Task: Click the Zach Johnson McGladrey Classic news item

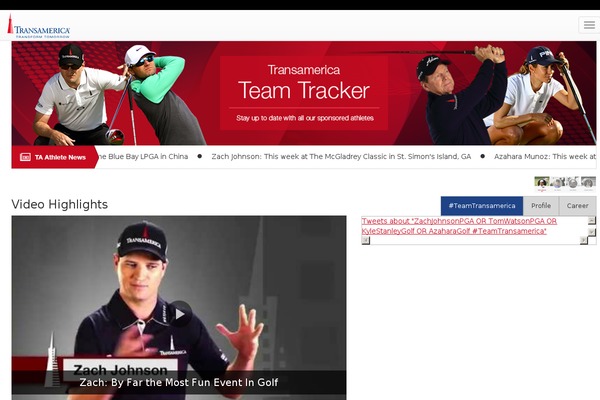Action: (341, 157)
